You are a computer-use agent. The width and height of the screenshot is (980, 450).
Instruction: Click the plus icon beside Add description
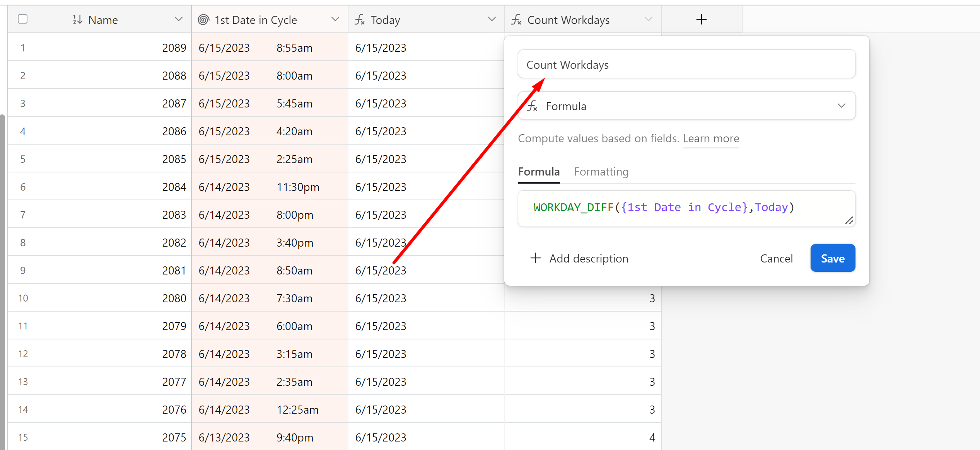[536, 258]
